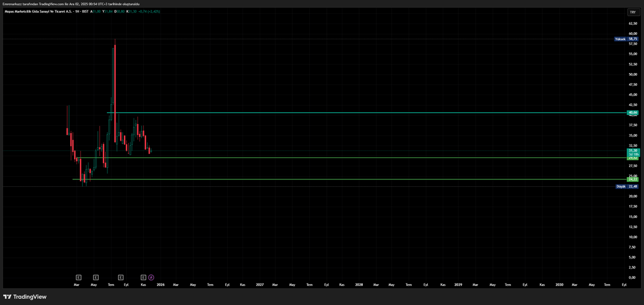
Task: Click the earnings E marker above Kas
Action: point(143,277)
